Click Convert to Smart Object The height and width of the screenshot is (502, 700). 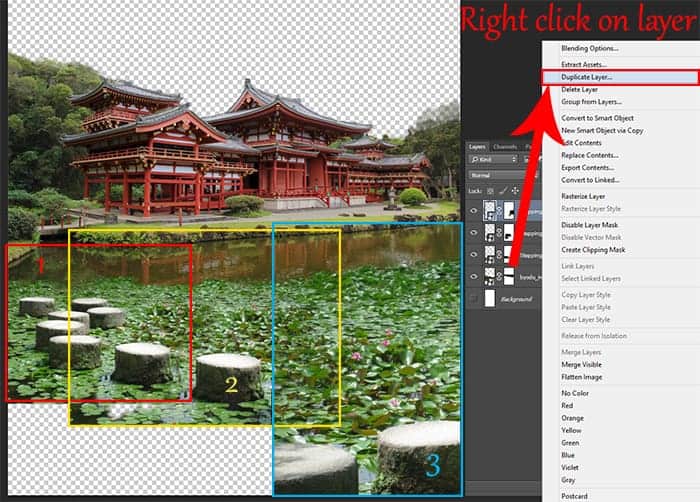coord(597,118)
